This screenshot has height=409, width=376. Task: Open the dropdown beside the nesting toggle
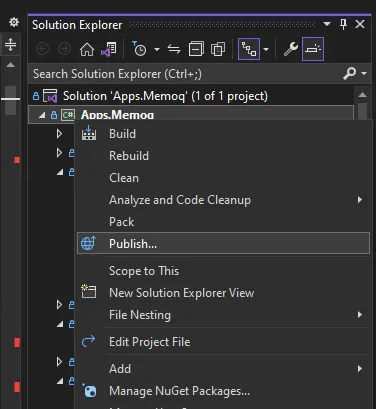pyautogui.click(x=266, y=49)
